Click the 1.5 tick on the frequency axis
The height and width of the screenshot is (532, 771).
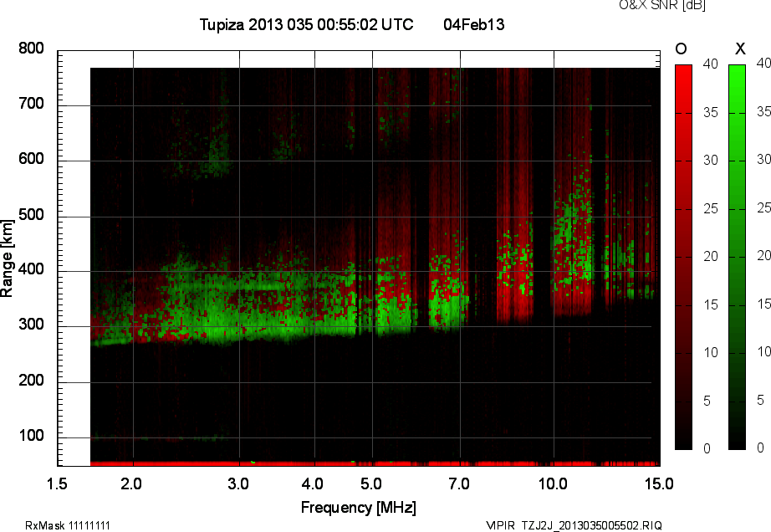click(x=58, y=483)
